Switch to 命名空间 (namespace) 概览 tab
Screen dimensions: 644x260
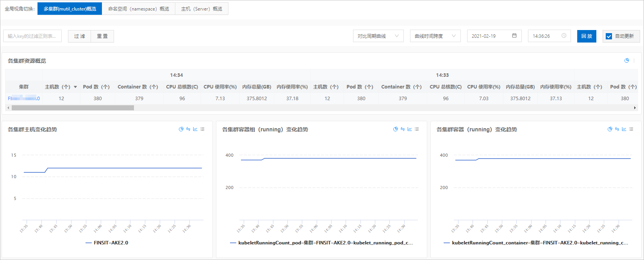click(138, 9)
